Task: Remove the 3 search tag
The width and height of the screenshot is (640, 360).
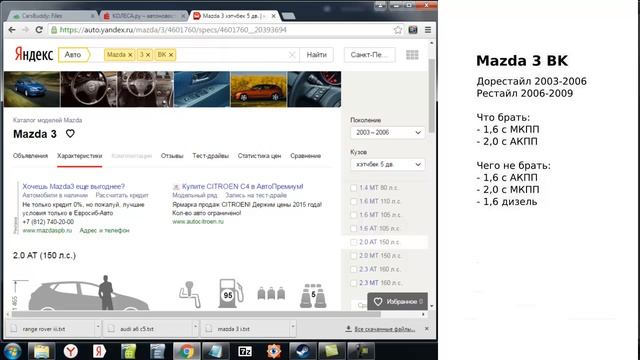Action: (x=148, y=55)
